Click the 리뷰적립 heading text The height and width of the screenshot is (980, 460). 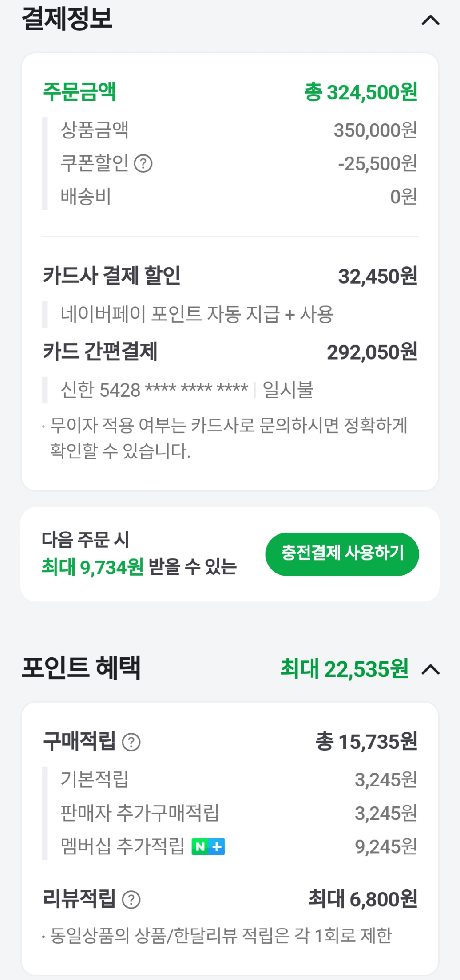click(79, 899)
